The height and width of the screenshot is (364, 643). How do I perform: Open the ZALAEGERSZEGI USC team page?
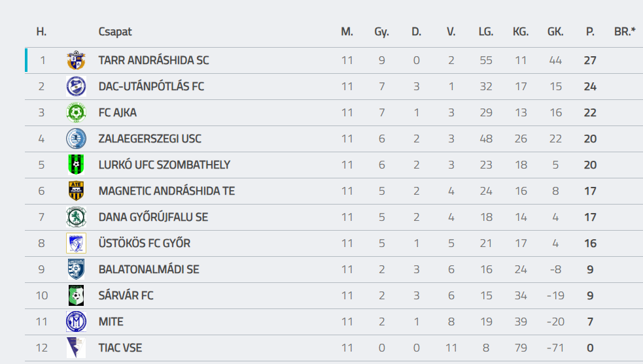tap(150, 139)
